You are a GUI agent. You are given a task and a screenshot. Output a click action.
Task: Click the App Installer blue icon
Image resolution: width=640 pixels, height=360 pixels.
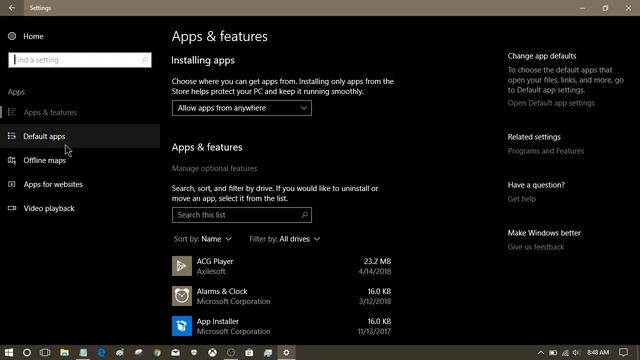[182, 326]
